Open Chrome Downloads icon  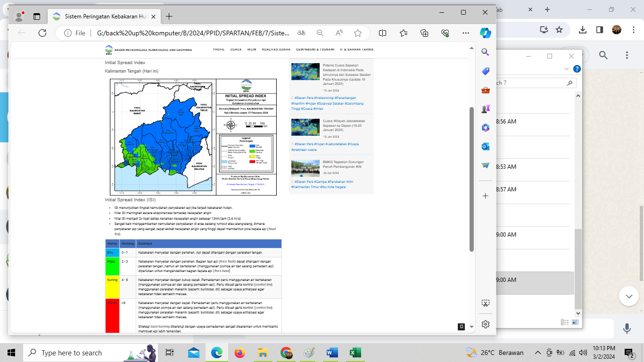pos(583,29)
